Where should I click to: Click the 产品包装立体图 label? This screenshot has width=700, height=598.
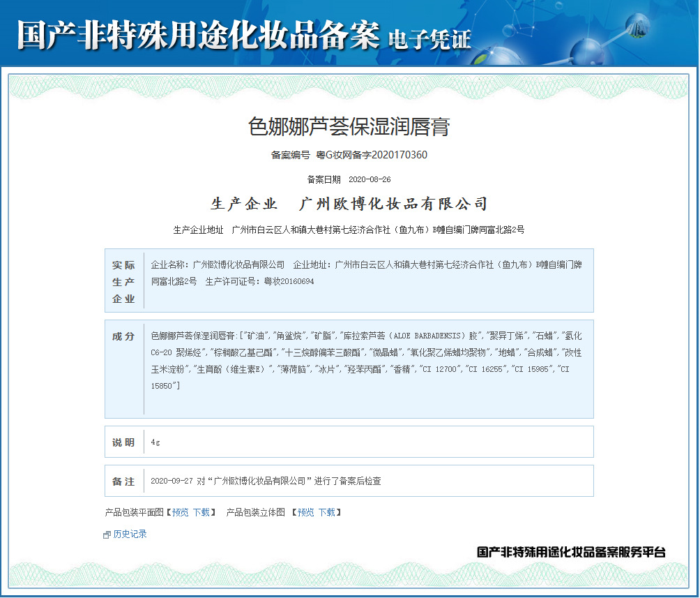[x=256, y=512]
